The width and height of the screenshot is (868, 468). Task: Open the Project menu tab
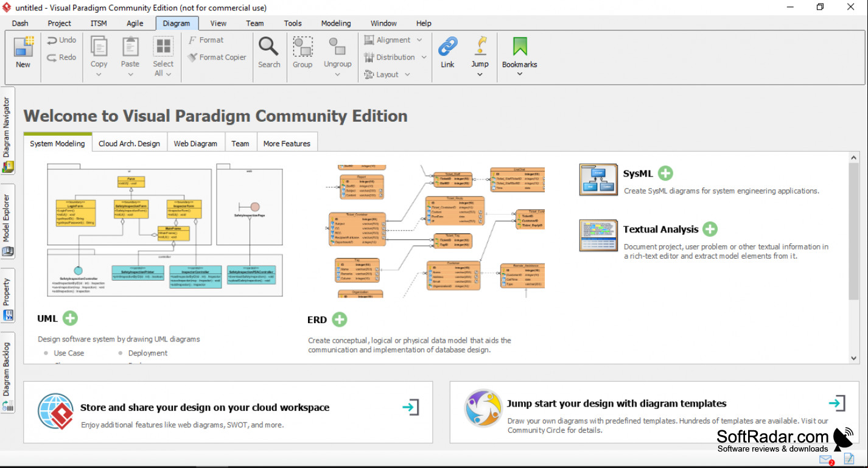click(60, 23)
